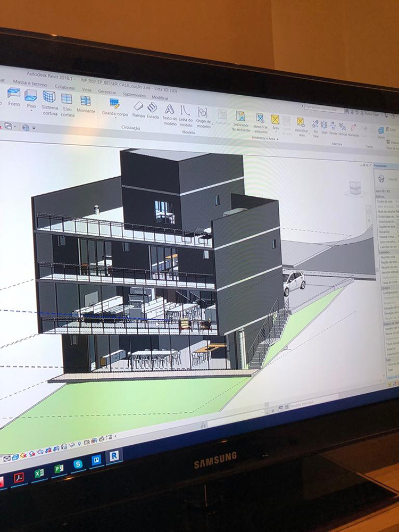Screen dimensions: 399x532
Task: Select the Rampa tool
Action: point(138,110)
